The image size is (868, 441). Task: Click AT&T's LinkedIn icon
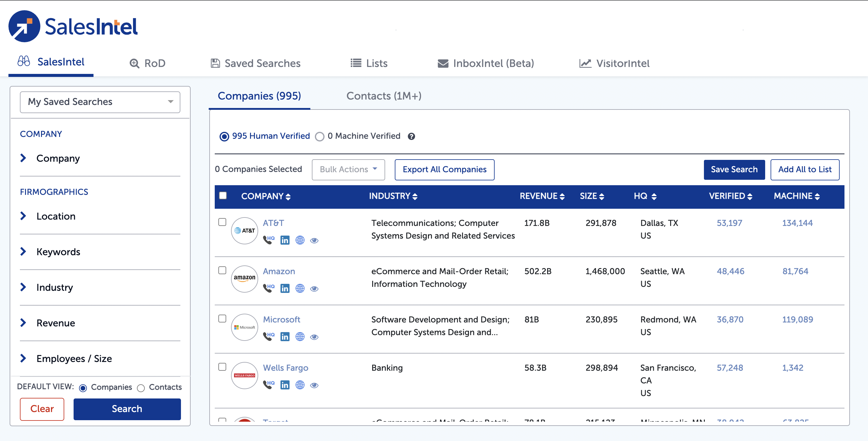285,240
